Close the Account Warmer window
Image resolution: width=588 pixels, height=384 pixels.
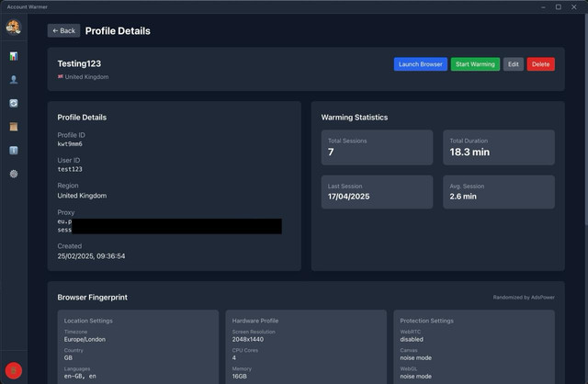(x=574, y=7)
